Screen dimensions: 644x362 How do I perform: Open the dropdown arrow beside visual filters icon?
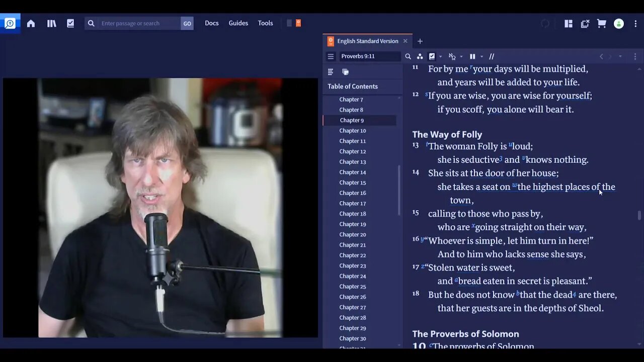[440, 57]
